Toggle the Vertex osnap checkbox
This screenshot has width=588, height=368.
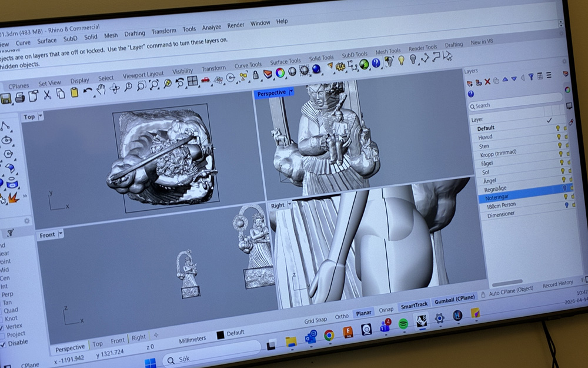click(2, 328)
